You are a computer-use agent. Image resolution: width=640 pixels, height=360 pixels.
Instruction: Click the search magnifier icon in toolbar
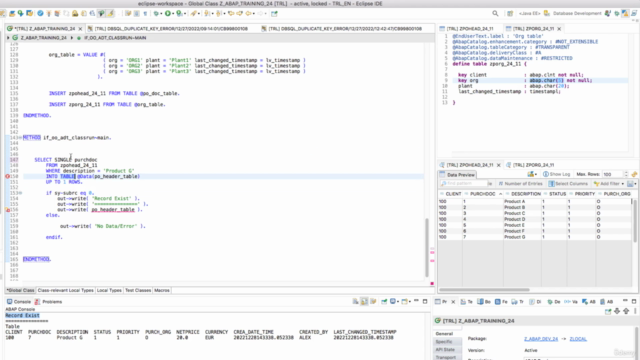click(495, 13)
